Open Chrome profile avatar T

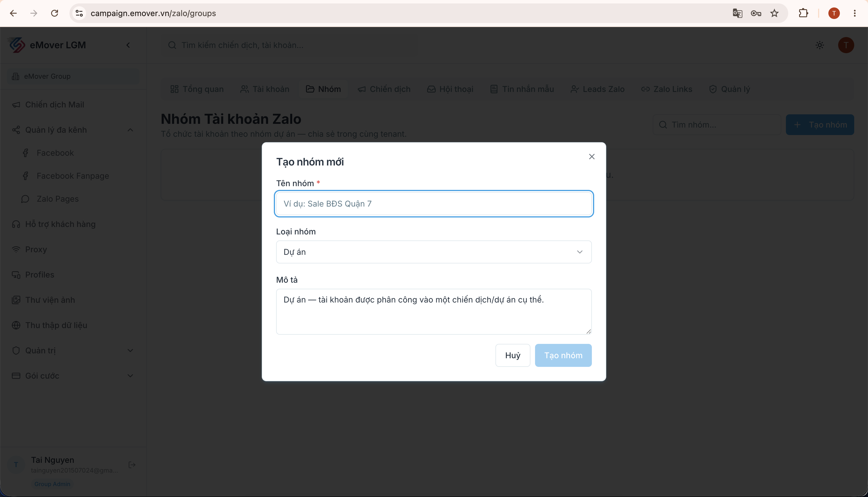(834, 13)
